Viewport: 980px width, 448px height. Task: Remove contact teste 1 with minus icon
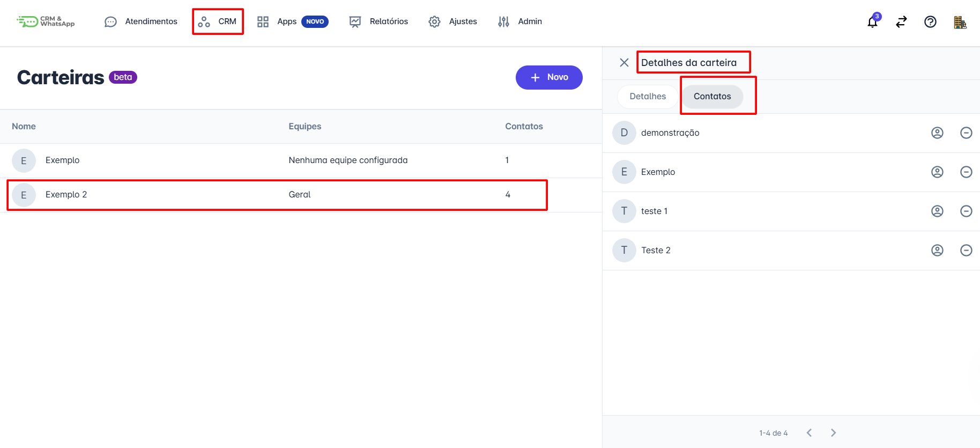(966, 211)
